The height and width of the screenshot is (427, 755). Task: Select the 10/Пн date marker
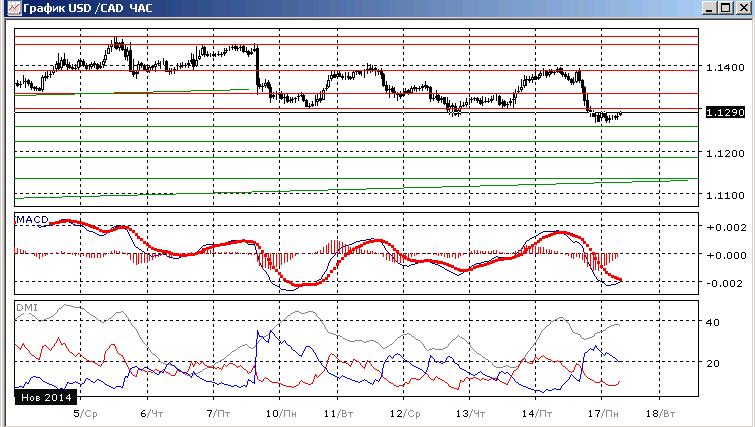pos(281,414)
